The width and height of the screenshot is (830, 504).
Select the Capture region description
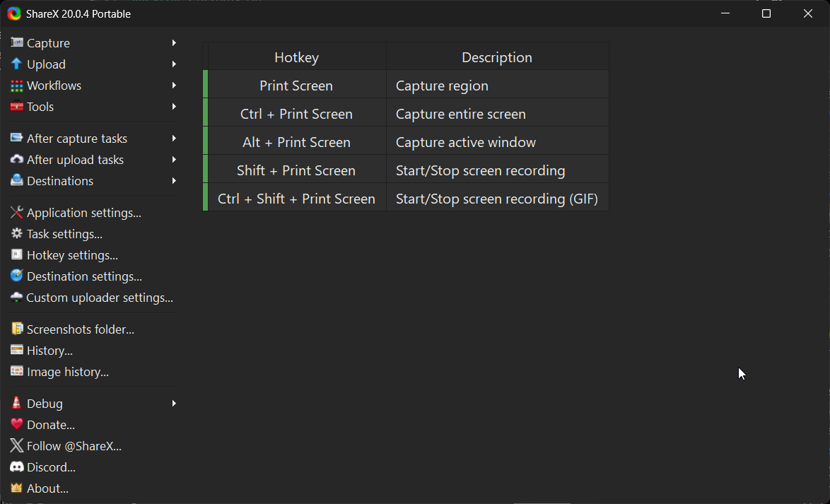pos(497,86)
